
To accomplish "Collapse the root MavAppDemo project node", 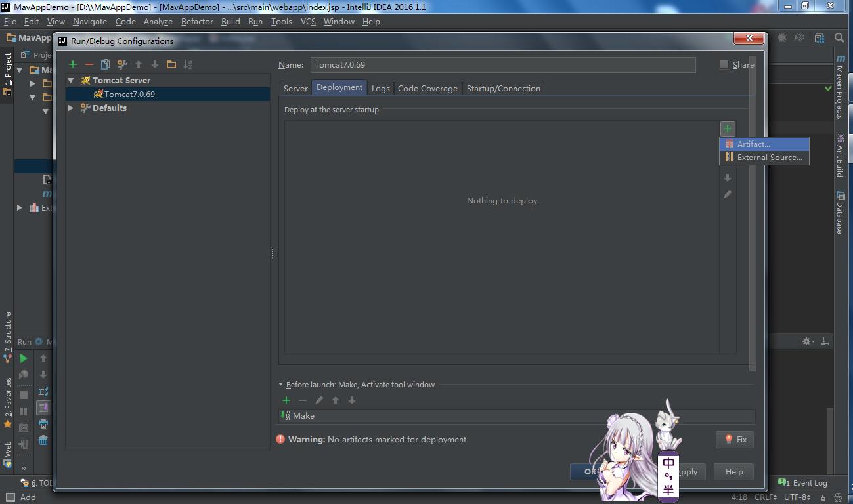I will pos(20,70).
